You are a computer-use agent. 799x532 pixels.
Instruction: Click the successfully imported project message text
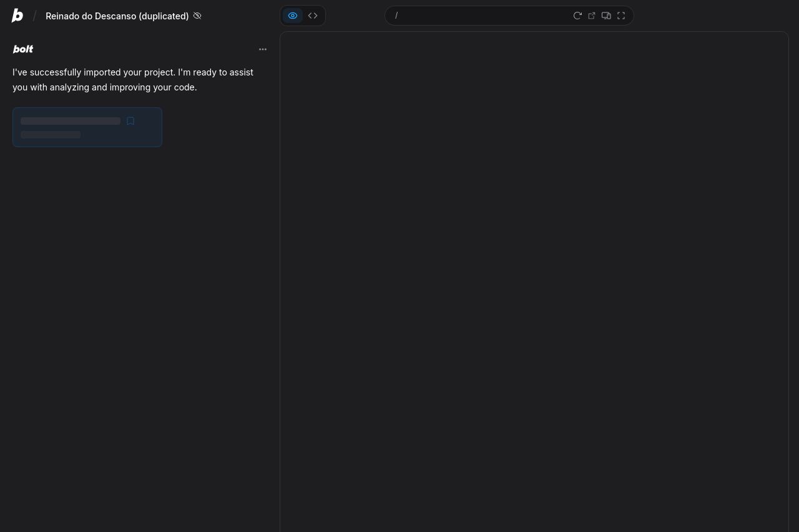(x=132, y=80)
